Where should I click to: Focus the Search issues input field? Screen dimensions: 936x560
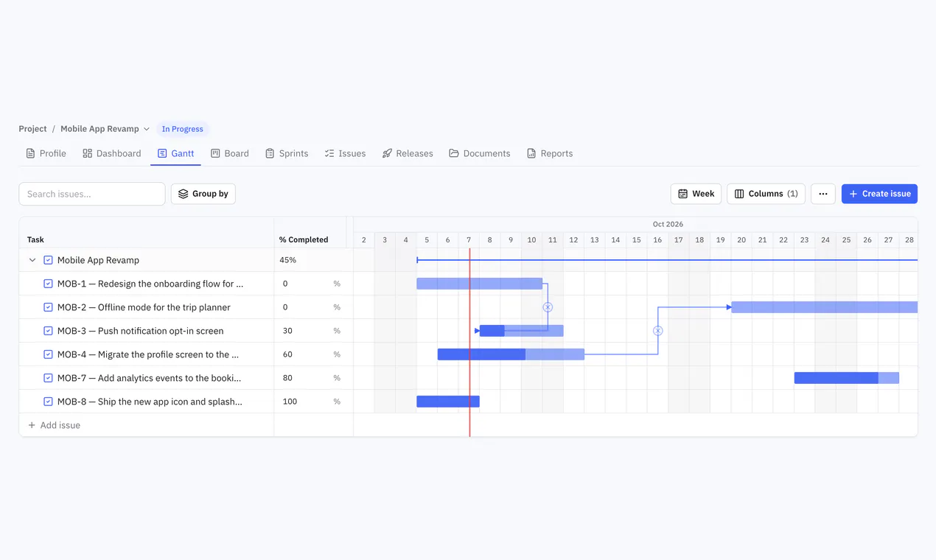(92, 194)
